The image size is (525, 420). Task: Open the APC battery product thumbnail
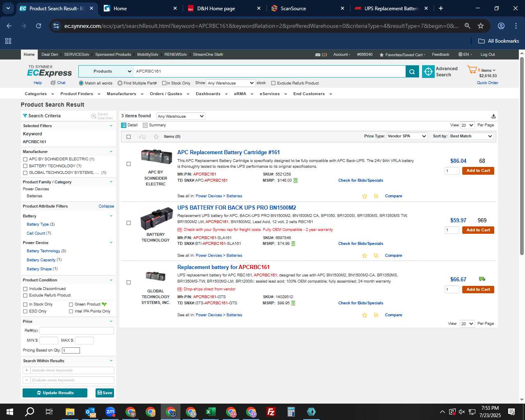click(156, 157)
